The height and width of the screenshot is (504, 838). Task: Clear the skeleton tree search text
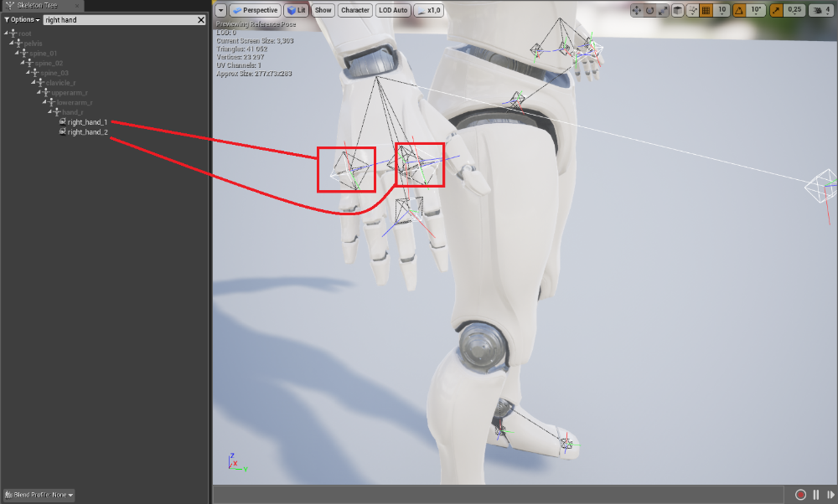click(x=201, y=19)
